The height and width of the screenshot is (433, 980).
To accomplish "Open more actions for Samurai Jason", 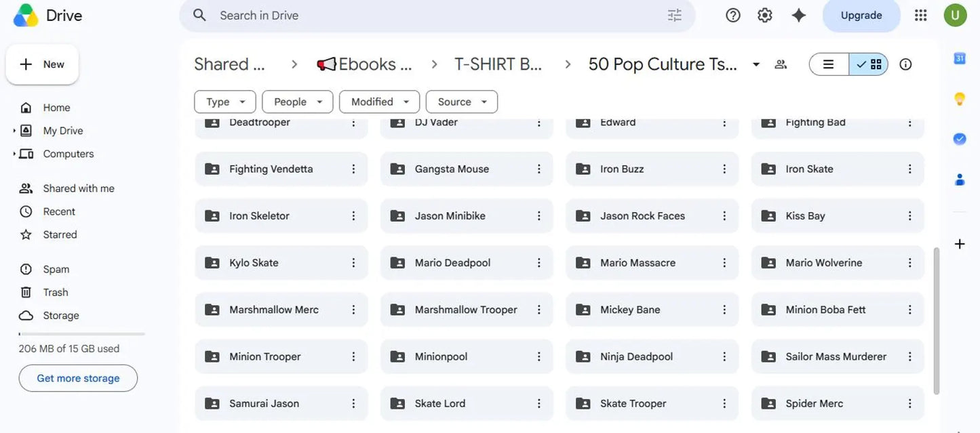I will 353,403.
